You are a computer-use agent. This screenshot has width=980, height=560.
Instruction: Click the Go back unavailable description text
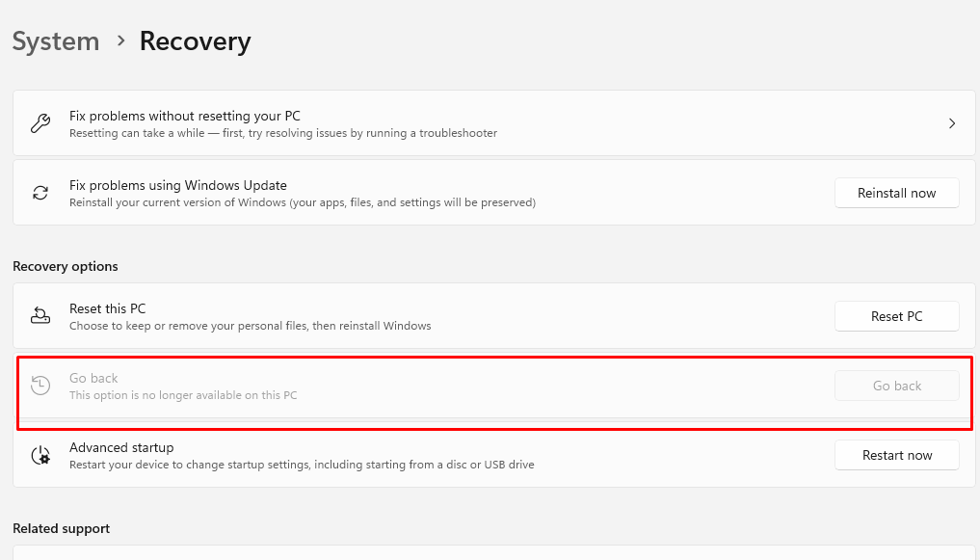pyautogui.click(x=183, y=395)
